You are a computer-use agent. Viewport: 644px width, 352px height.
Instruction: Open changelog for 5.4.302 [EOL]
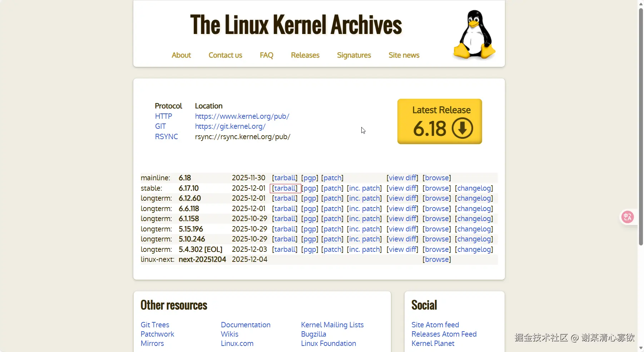[474, 249]
